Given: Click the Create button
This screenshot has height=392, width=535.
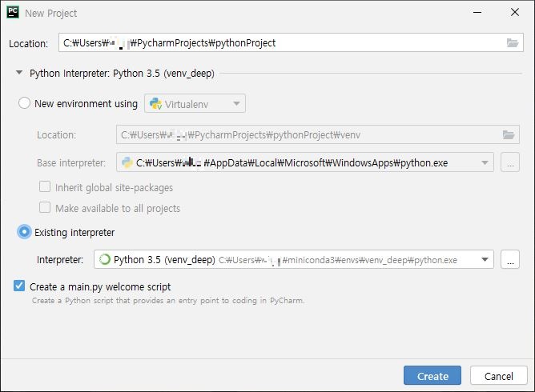Looking at the screenshot, I should pos(432,376).
